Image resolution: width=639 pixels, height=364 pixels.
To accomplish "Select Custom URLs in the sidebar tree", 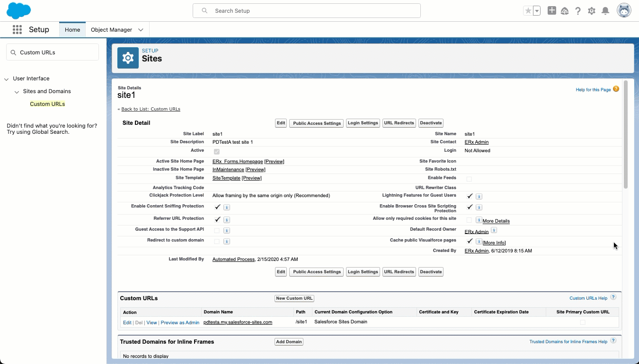I will (47, 104).
